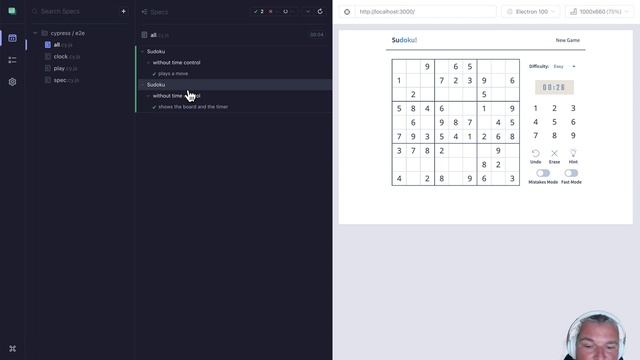640x360 pixels.
Task: Open clock.cy.js spec file
Action: 67,57
